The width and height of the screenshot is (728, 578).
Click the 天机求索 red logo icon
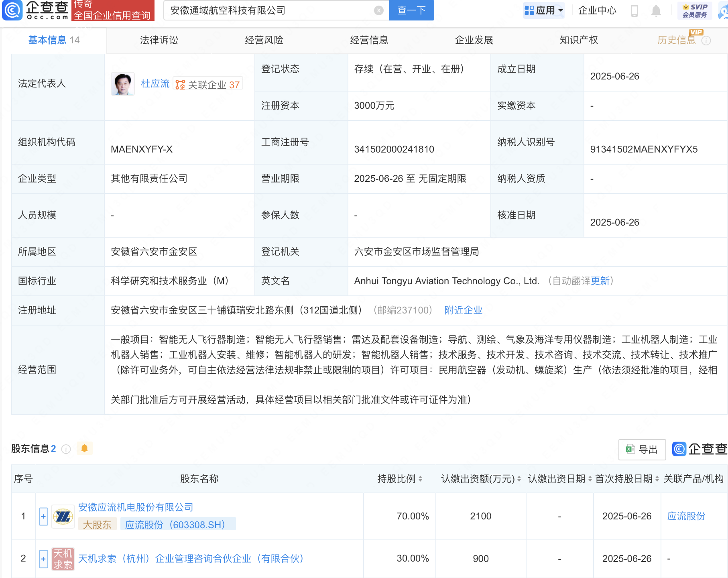63,559
